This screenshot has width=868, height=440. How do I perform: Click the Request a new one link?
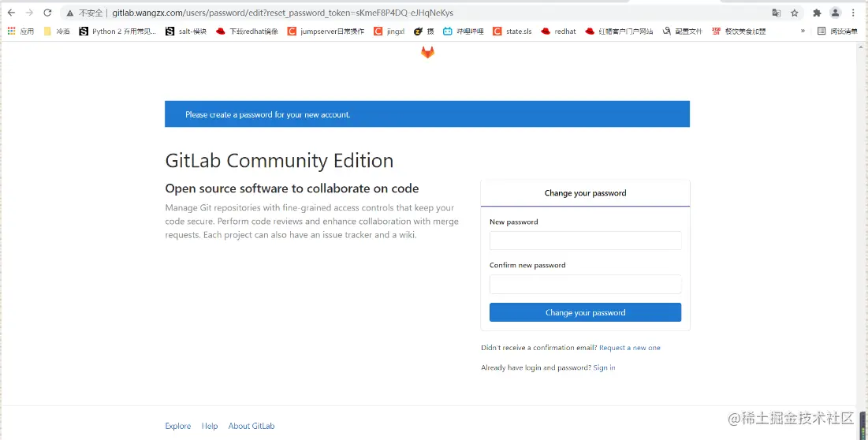click(629, 348)
